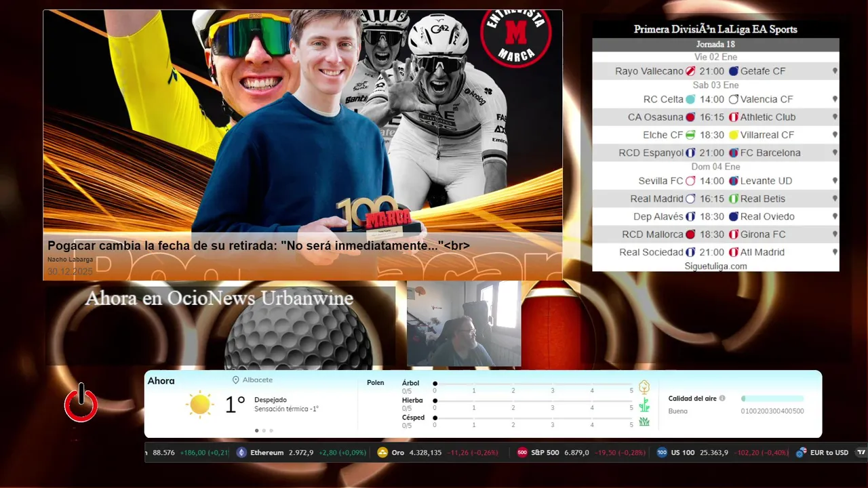Click the info icon next to Calidad del aire
The height and width of the screenshot is (488, 868).
coord(722,399)
